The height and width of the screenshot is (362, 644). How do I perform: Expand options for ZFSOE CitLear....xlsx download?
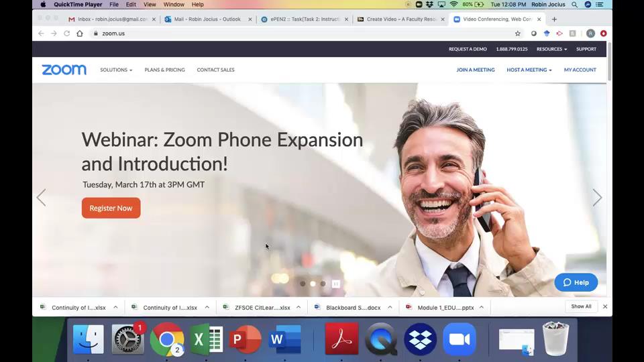299,307
